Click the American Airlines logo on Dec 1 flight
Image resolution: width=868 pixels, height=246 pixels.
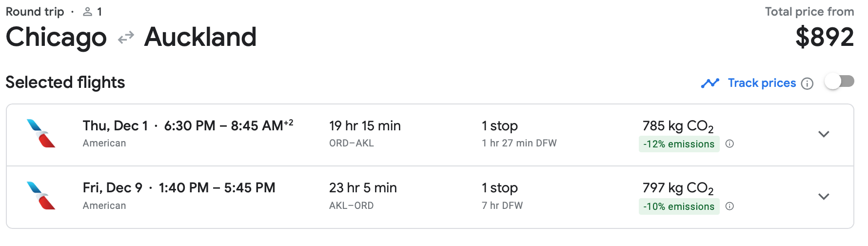tap(41, 133)
